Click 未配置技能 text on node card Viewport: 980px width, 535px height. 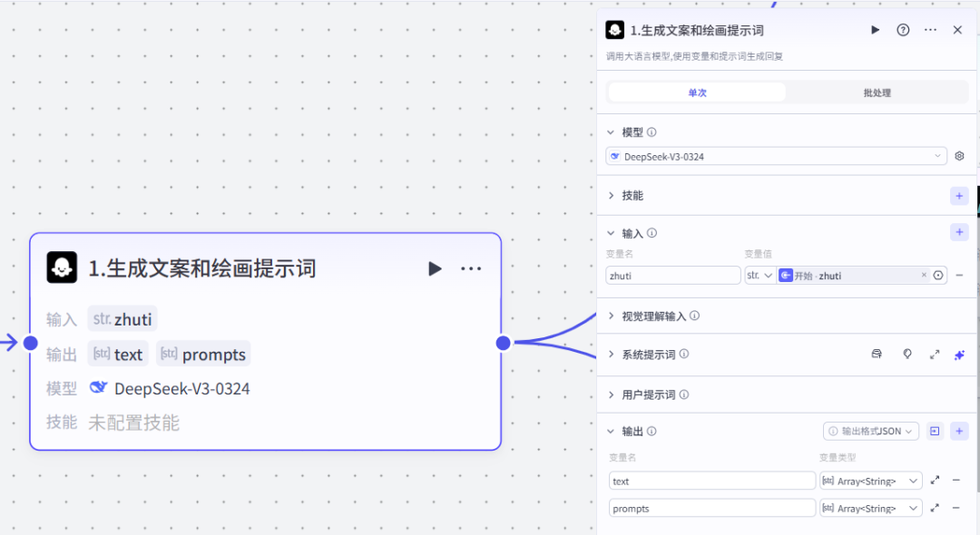(133, 423)
